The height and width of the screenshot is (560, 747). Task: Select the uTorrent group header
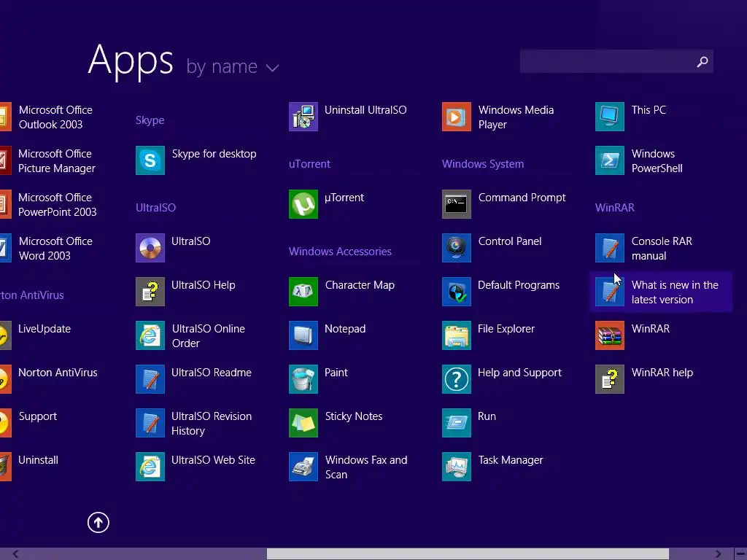(x=309, y=164)
